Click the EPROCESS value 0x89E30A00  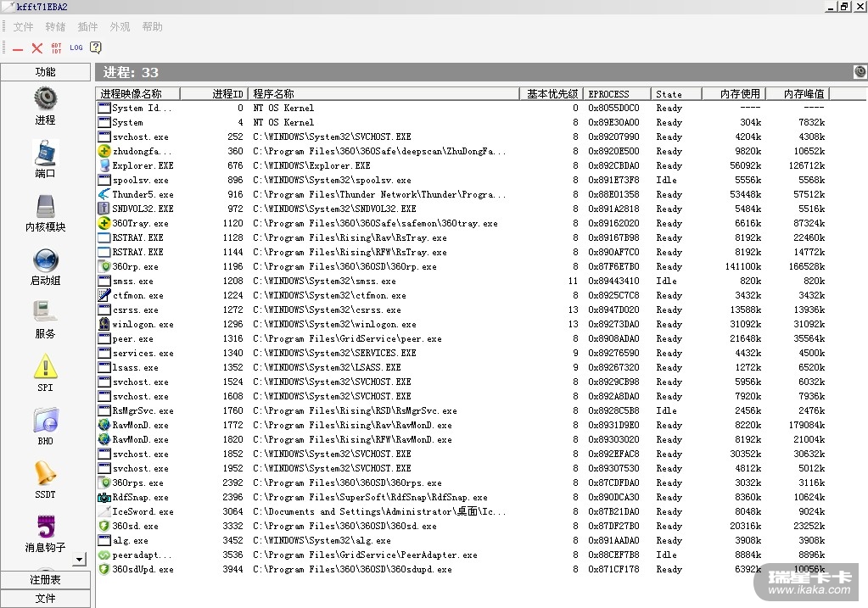pos(613,122)
